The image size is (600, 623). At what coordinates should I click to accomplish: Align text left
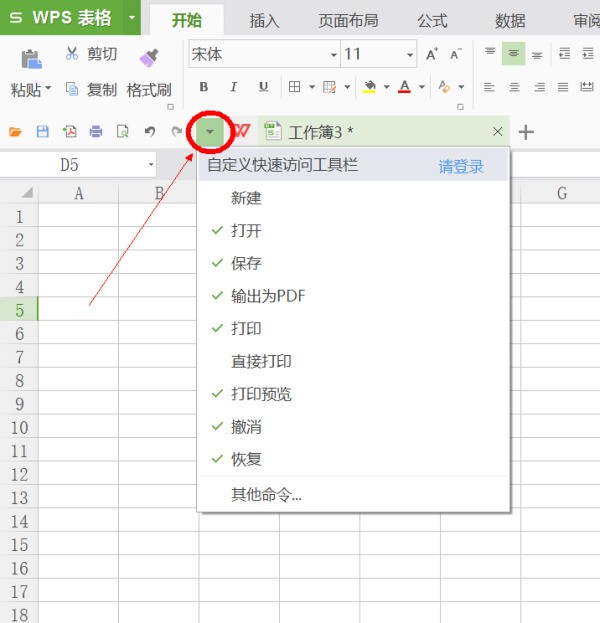click(489, 87)
